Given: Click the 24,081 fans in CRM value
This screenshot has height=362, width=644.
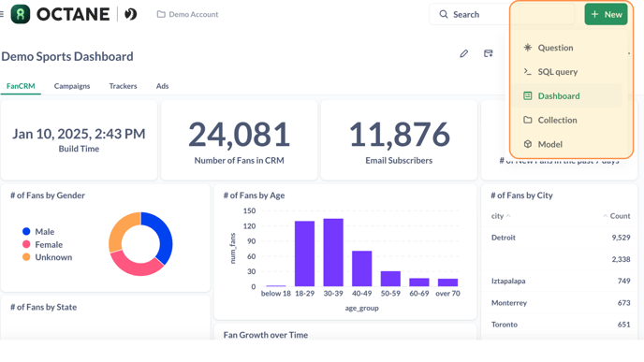Looking at the screenshot, I should click(x=239, y=135).
